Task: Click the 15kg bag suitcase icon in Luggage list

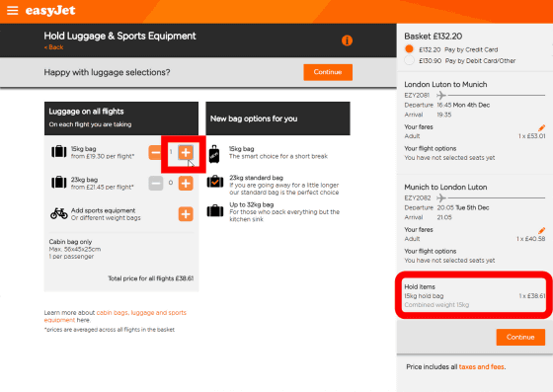Action: pyautogui.click(x=59, y=152)
